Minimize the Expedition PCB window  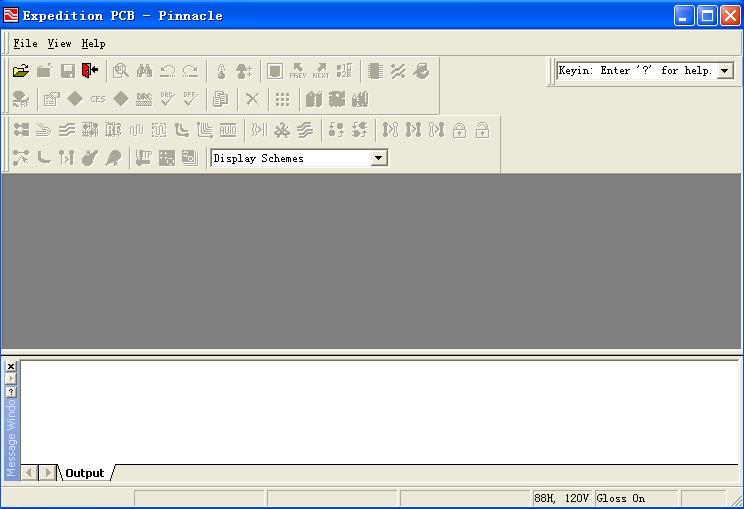(x=684, y=16)
